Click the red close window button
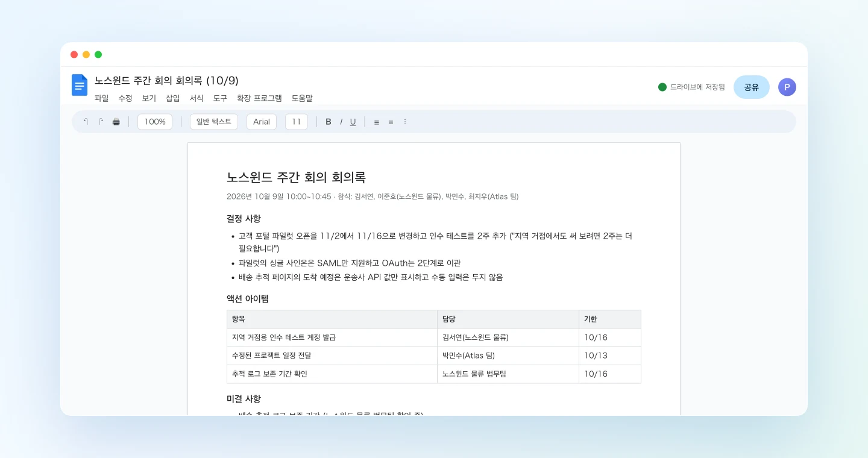The height and width of the screenshot is (458, 868). click(74, 54)
